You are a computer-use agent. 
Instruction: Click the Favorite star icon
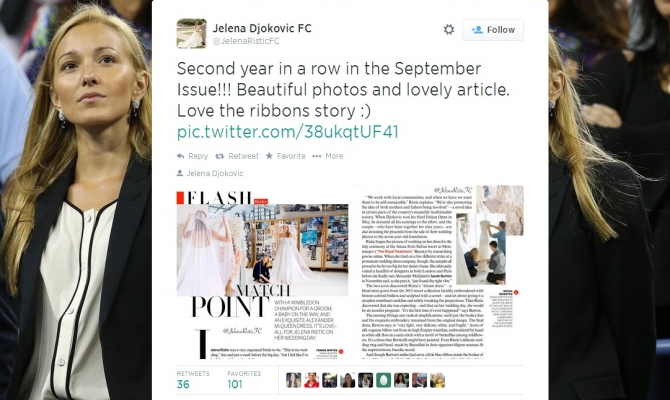269,156
